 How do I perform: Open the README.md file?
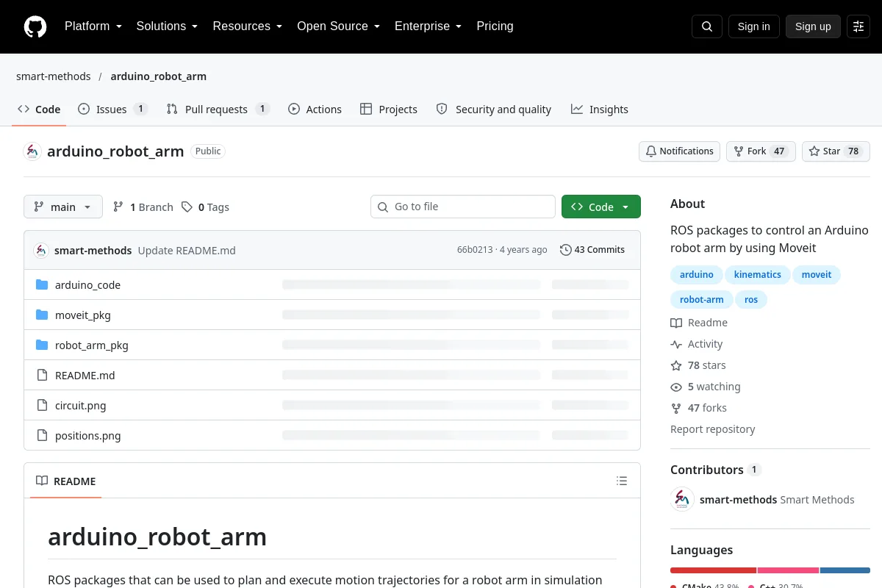click(85, 376)
